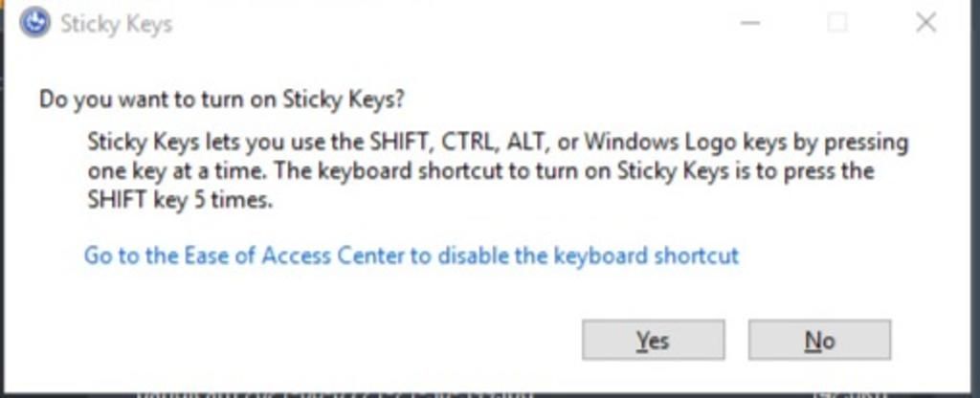Click the "Sticky Keys" window title text
Image resolution: width=980 pixels, height=398 pixels.
click(116, 24)
